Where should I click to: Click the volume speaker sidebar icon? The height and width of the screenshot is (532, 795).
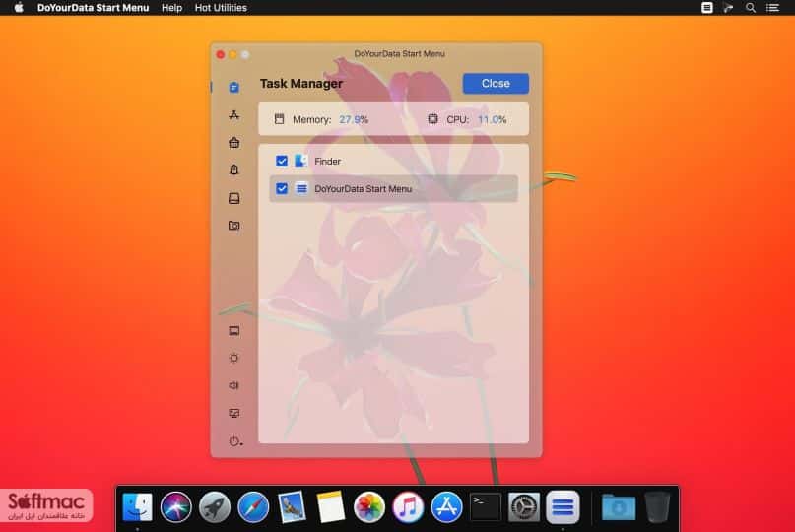(233, 385)
